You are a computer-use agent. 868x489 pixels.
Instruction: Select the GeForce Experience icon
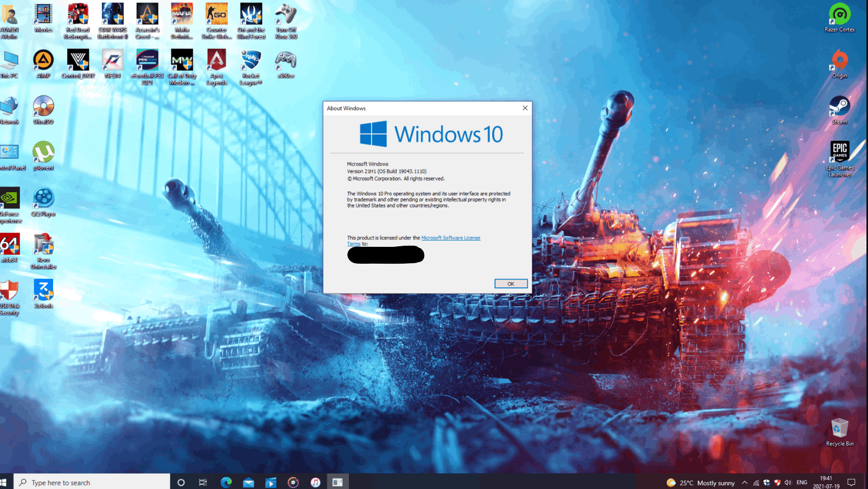(9, 205)
